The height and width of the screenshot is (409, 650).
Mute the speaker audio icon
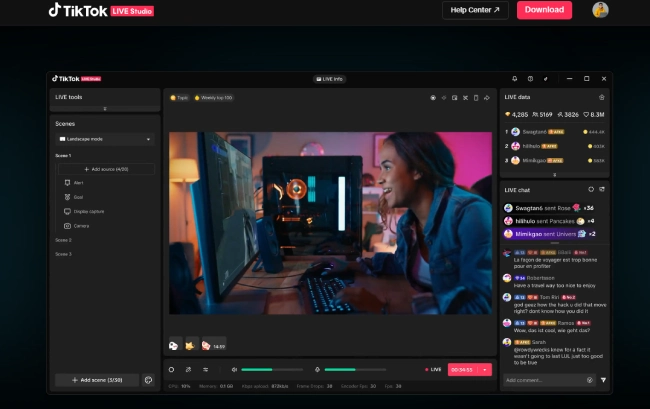234,369
